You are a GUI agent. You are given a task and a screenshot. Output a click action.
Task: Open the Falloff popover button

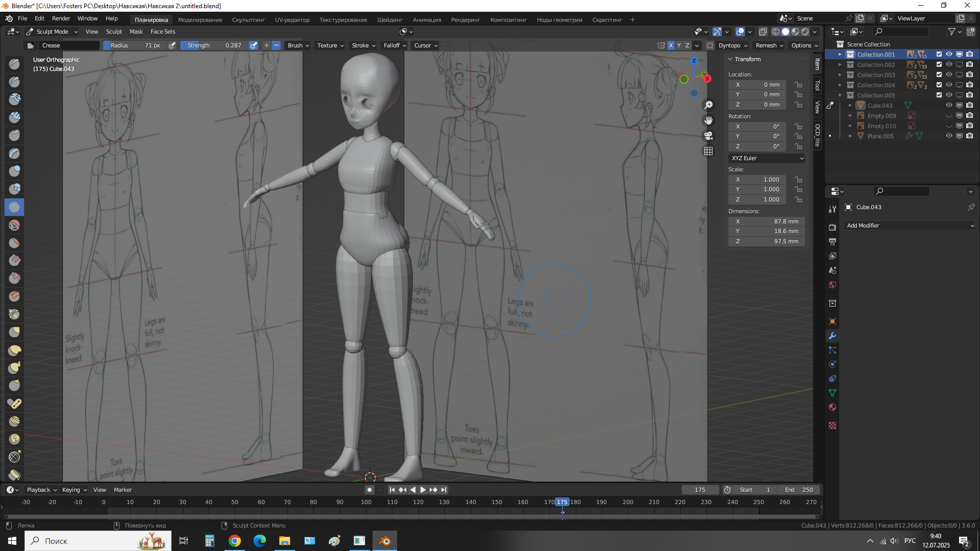pyautogui.click(x=395, y=45)
